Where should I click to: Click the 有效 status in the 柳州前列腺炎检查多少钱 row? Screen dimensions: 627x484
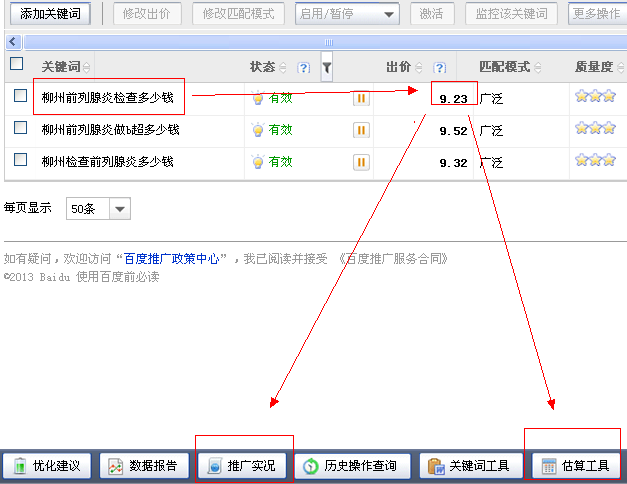point(280,98)
